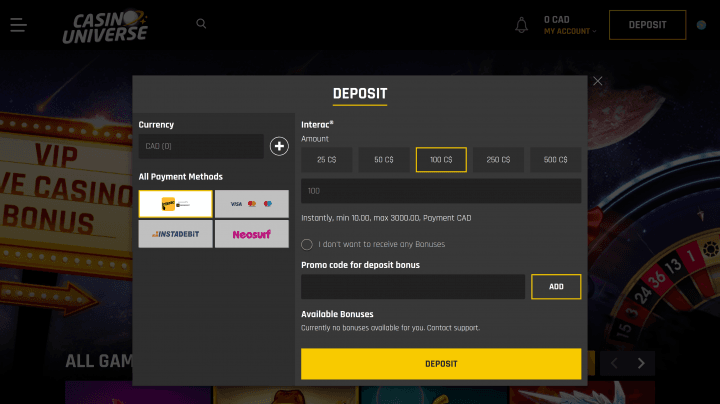Click the header DEPOSIT button
Image resolution: width=720 pixels, height=404 pixels.
coord(647,25)
